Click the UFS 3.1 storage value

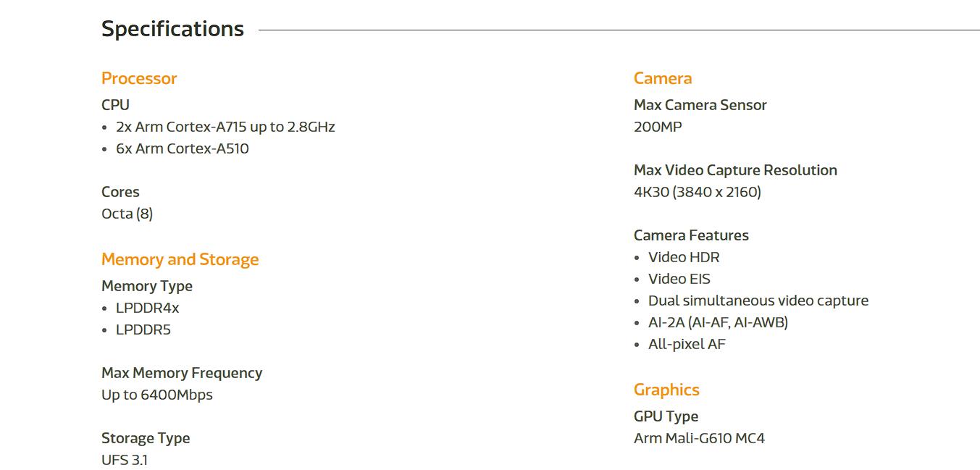125,460
